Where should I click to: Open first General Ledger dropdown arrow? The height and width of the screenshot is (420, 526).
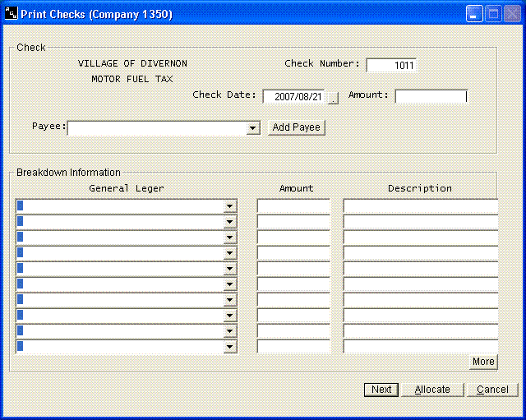pyautogui.click(x=230, y=206)
